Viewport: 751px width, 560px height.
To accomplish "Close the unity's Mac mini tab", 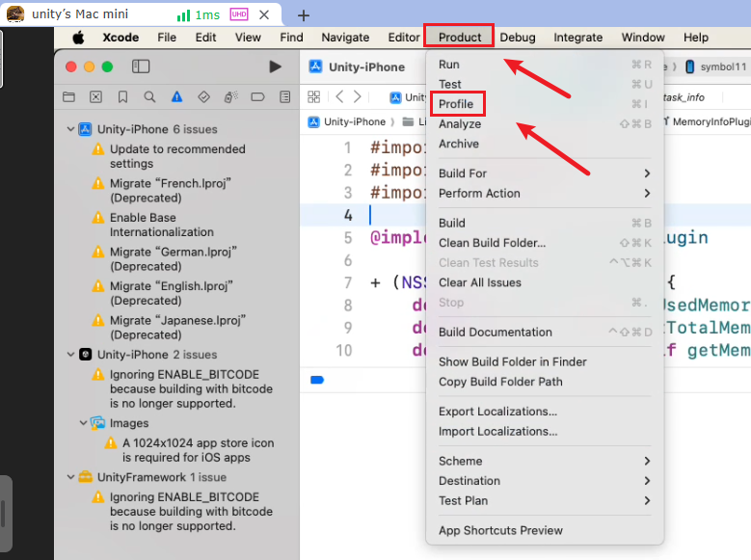I will point(264,14).
